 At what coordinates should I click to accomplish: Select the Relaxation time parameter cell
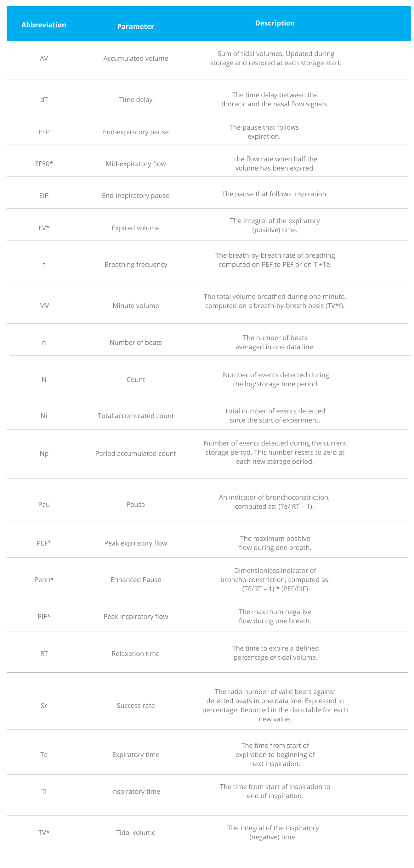click(x=135, y=653)
